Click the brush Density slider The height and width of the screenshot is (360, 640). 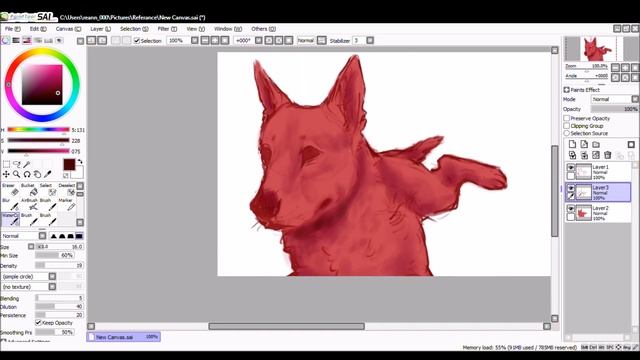59,265
